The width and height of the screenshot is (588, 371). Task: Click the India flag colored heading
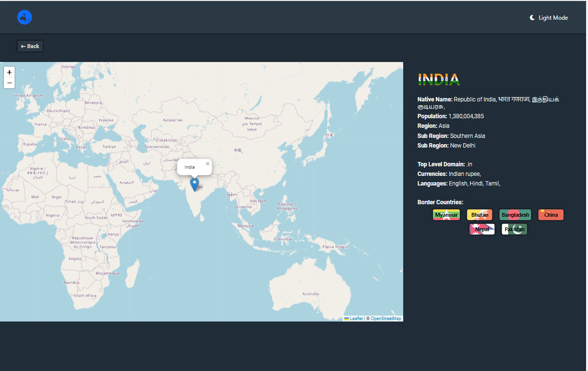(x=438, y=79)
